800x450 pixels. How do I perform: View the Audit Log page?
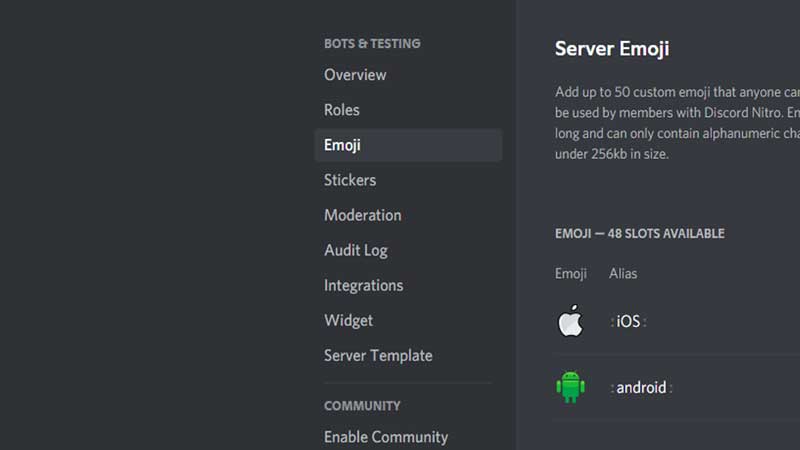(355, 250)
